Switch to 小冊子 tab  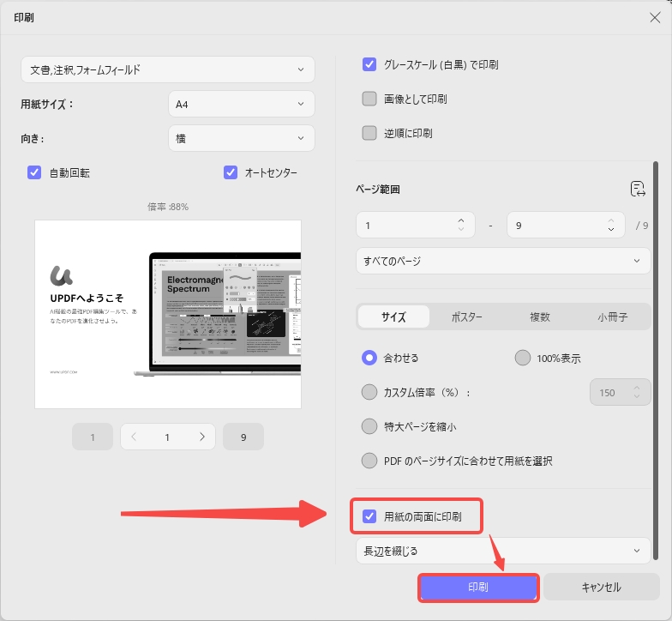(612, 317)
